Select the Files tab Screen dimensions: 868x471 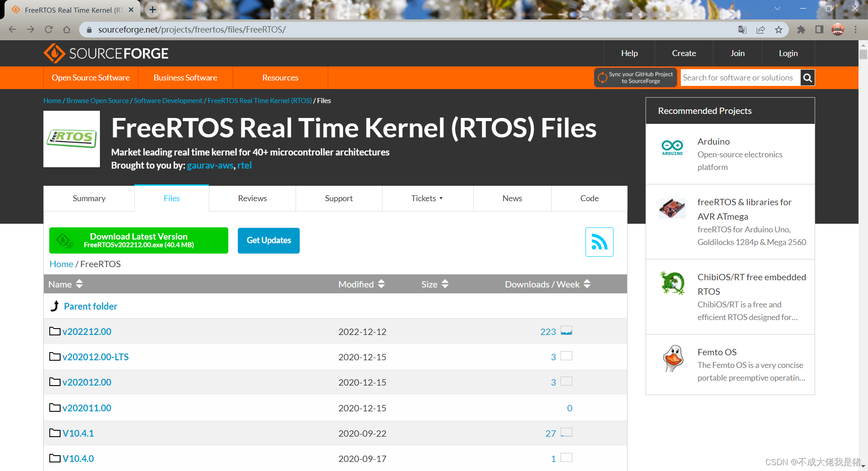click(172, 198)
